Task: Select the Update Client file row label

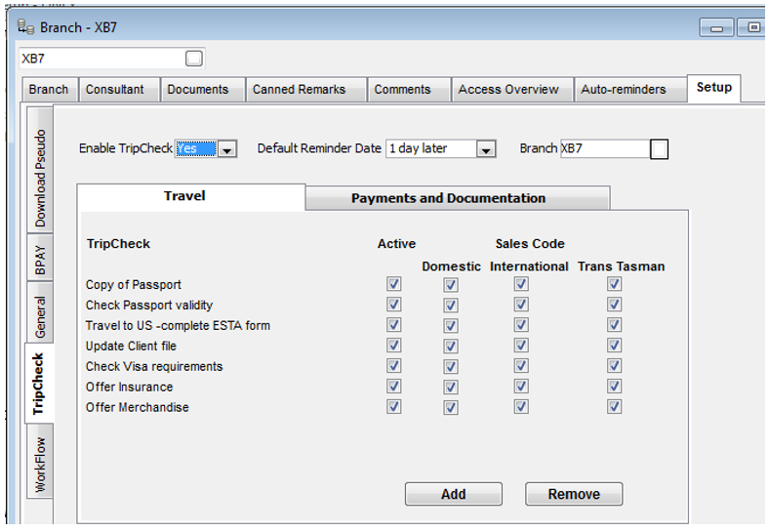Action: pos(131,346)
